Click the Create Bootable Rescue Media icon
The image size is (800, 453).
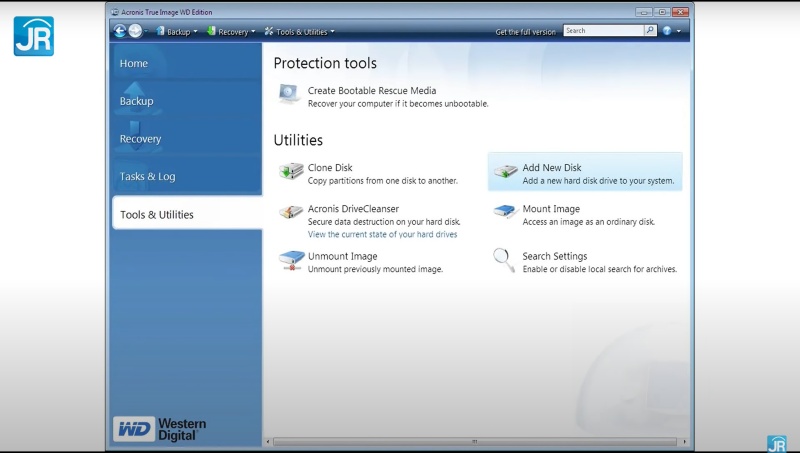(289, 94)
